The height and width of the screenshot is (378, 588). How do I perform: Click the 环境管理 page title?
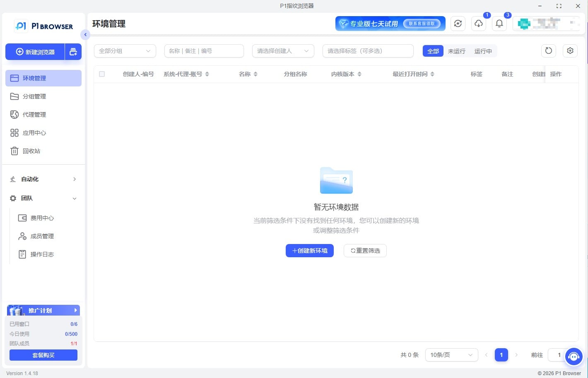pyautogui.click(x=109, y=24)
